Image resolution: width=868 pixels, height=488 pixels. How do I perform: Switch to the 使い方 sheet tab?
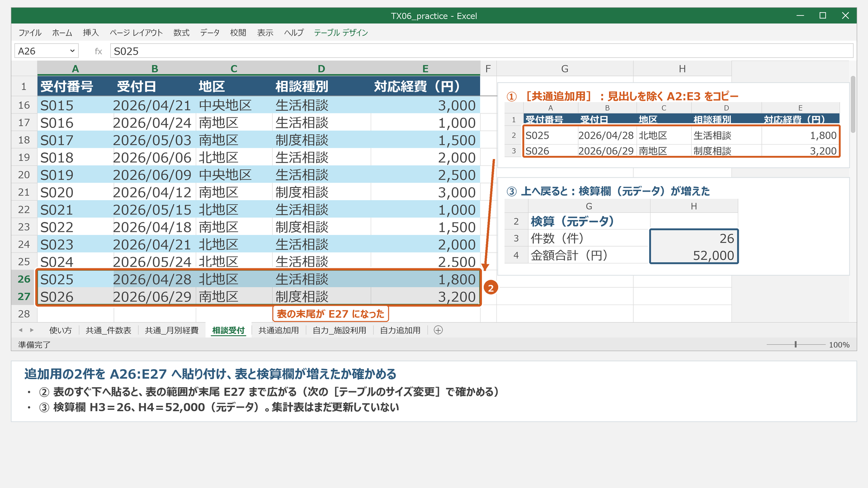[61, 330]
